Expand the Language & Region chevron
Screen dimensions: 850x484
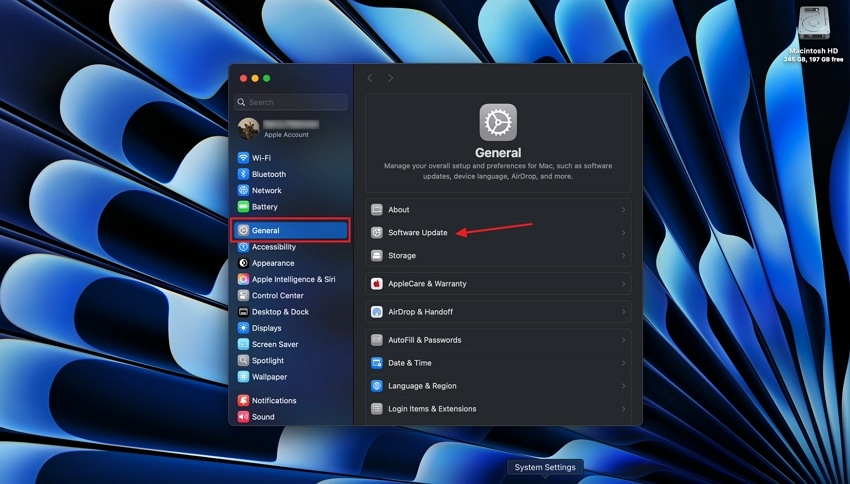(x=623, y=386)
